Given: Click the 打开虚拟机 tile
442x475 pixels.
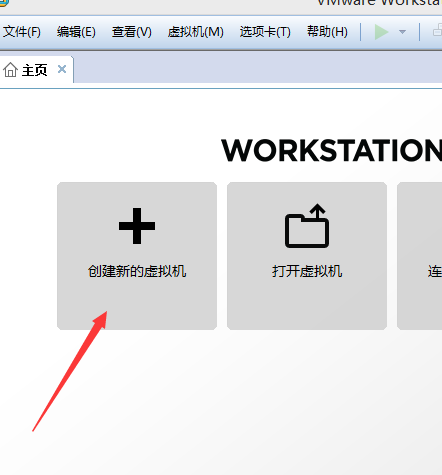Looking at the screenshot, I should pyautogui.click(x=307, y=256).
